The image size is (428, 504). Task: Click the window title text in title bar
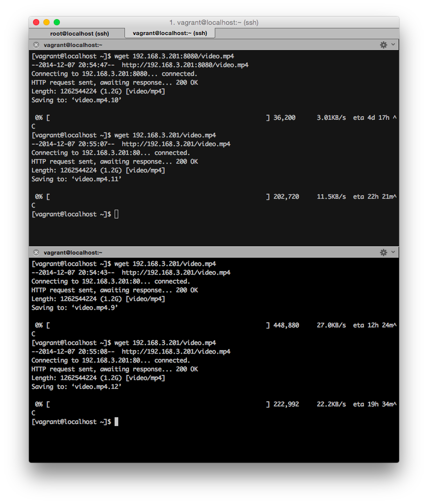pos(214,22)
